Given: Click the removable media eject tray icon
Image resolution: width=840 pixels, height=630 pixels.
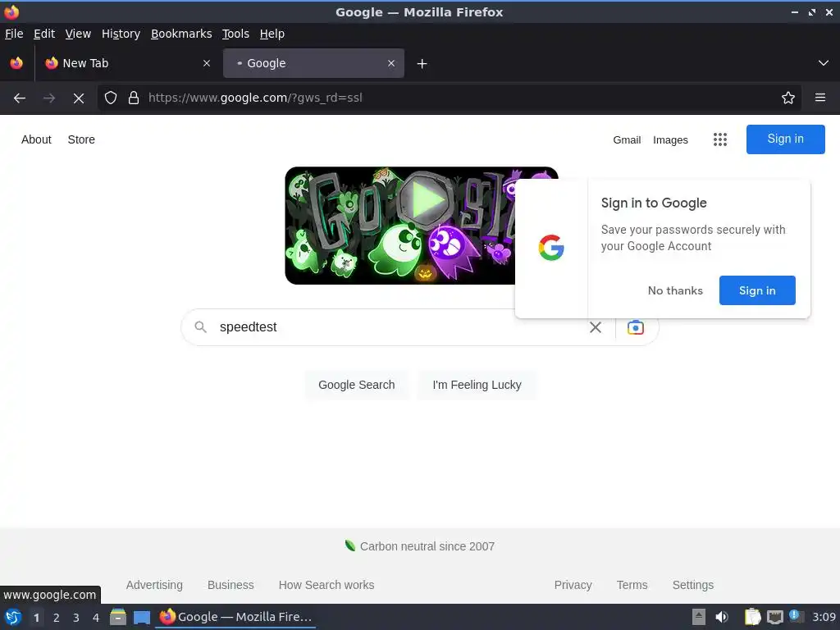Looking at the screenshot, I should coord(699,617).
